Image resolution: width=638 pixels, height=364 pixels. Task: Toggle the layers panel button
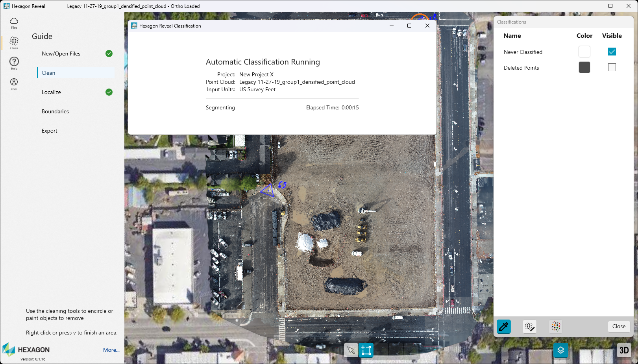click(x=561, y=350)
